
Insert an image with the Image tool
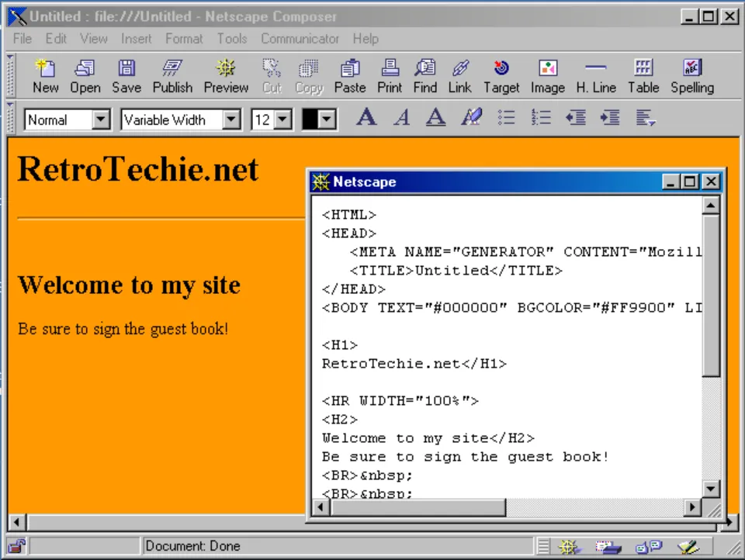click(547, 75)
